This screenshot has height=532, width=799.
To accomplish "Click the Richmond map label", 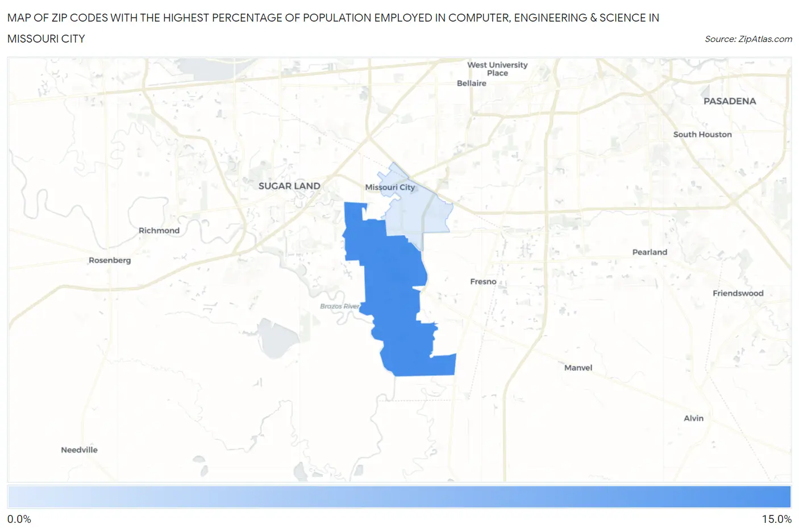I will [x=159, y=231].
